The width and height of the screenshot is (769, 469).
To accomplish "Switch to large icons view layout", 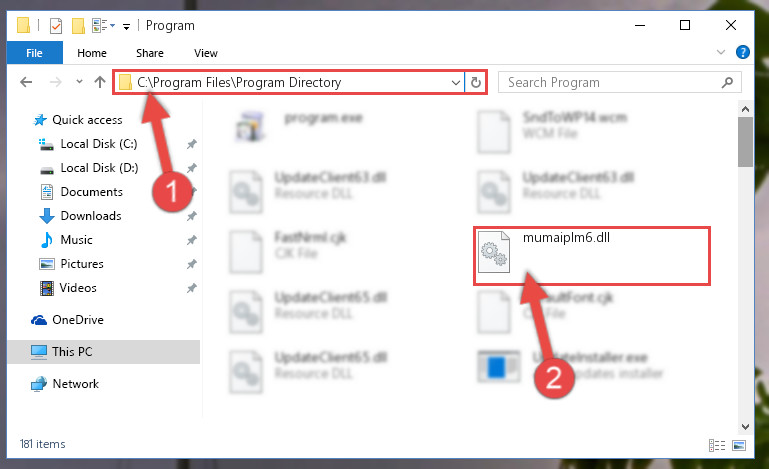I will tap(739, 445).
